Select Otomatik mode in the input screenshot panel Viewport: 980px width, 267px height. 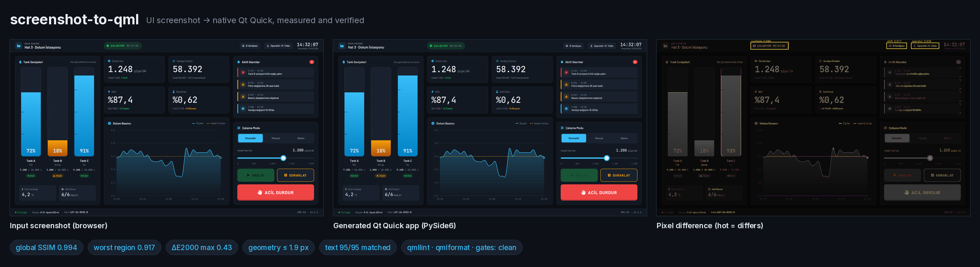(x=250, y=138)
